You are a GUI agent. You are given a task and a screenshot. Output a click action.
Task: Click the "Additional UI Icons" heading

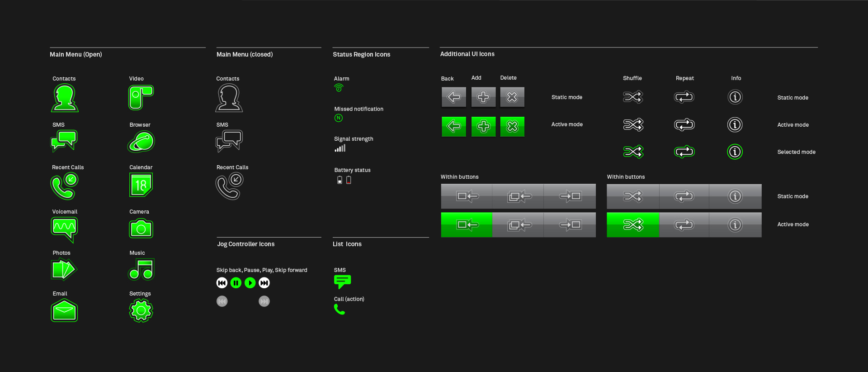click(x=467, y=54)
